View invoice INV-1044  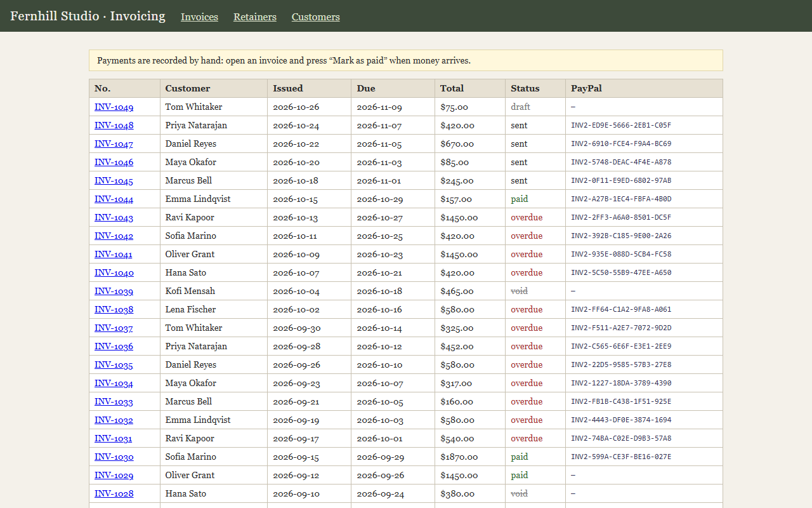[114, 199]
